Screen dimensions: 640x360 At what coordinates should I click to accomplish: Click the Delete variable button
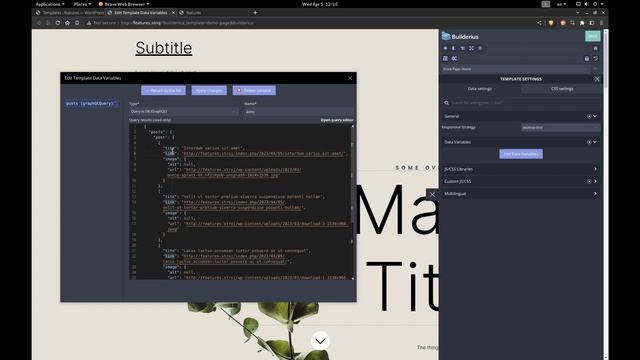tap(254, 90)
